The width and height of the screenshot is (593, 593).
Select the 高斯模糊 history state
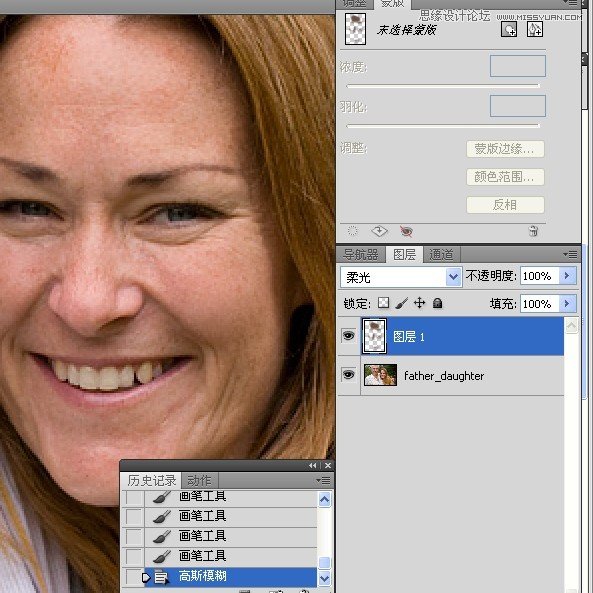[x=231, y=577]
